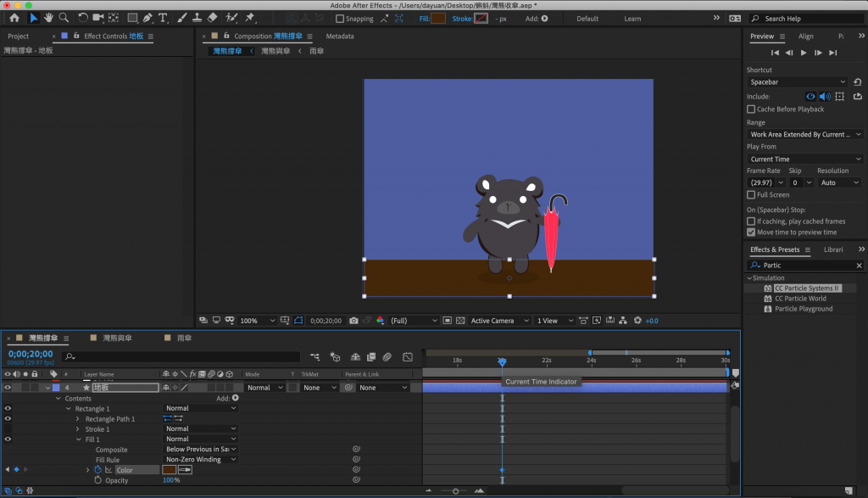This screenshot has height=498, width=868.
Task: Select the Pen tool
Action: click(147, 19)
